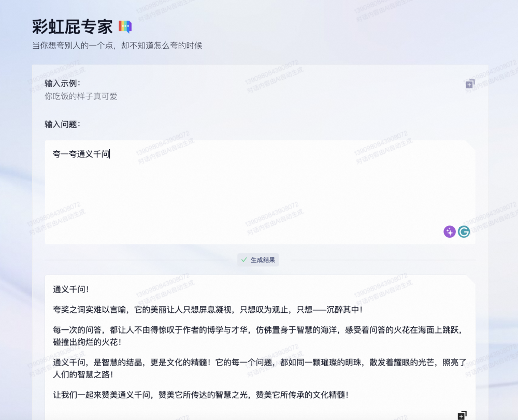Open the purple sparkle AI assistant icon

449,231
